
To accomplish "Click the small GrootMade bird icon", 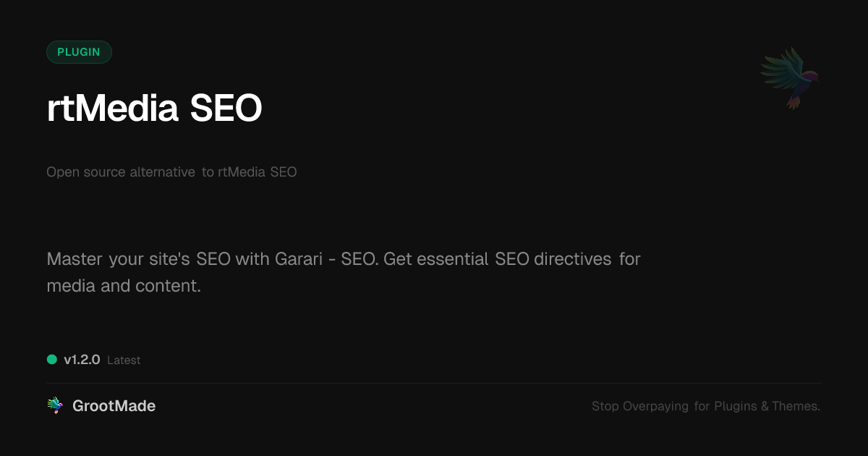I will click(55, 406).
